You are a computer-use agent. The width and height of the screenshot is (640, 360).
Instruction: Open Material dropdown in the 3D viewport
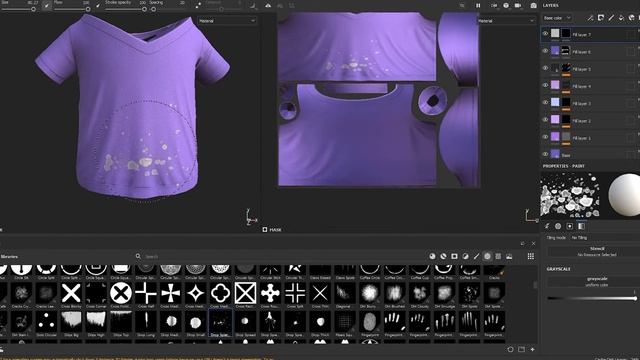[227, 20]
